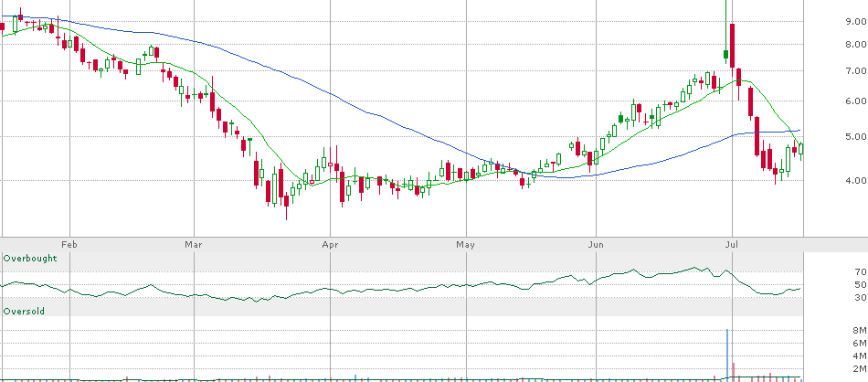
Task: Click the large red candle after July start
Action: coord(732,46)
